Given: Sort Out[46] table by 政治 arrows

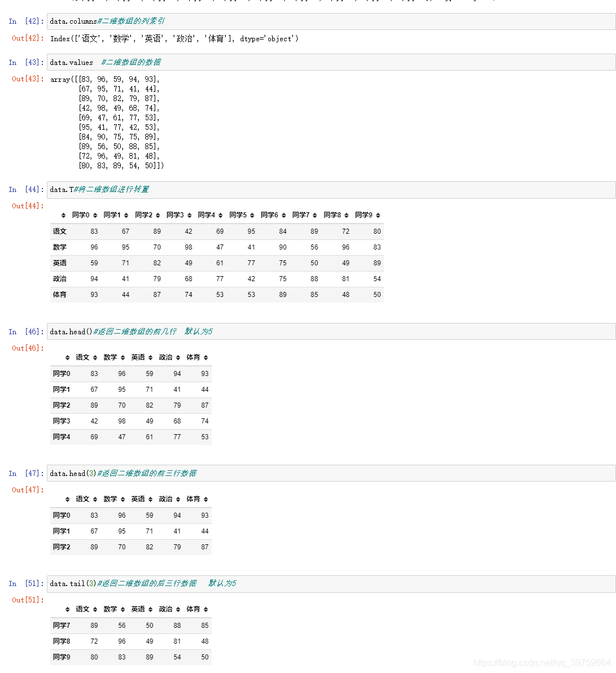Looking at the screenshot, I should (178, 357).
